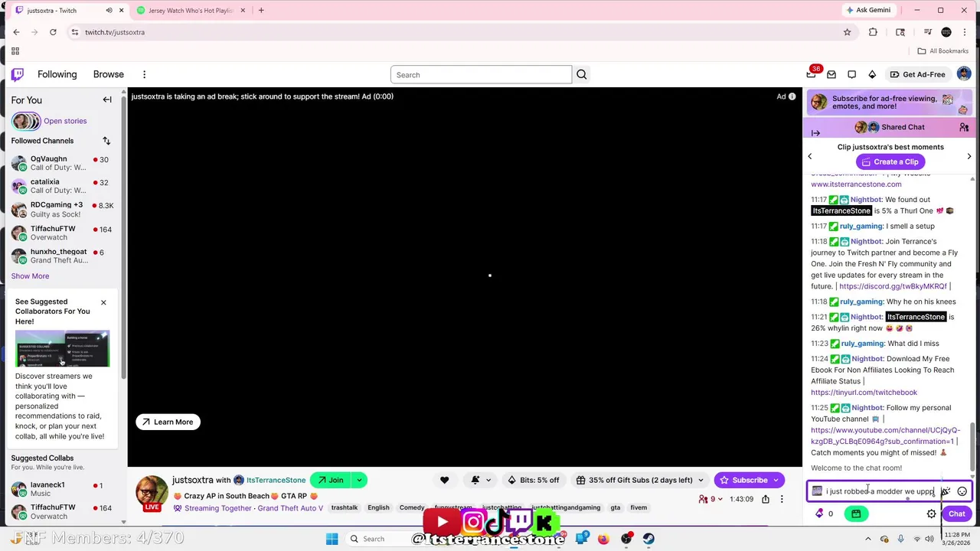Follow the channel with heart button
The height and width of the screenshot is (551, 980).
pos(444,480)
